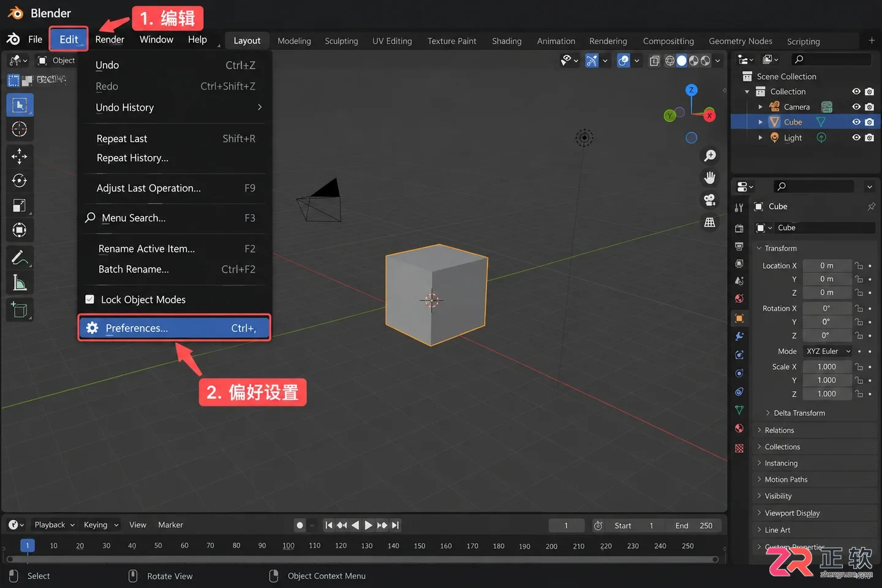
Task: Hide Cube in viewport via eye icon
Action: (856, 122)
